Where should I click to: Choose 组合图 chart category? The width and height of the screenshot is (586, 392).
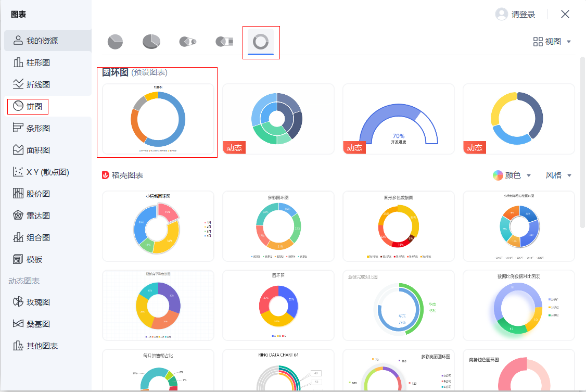pos(48,237)
